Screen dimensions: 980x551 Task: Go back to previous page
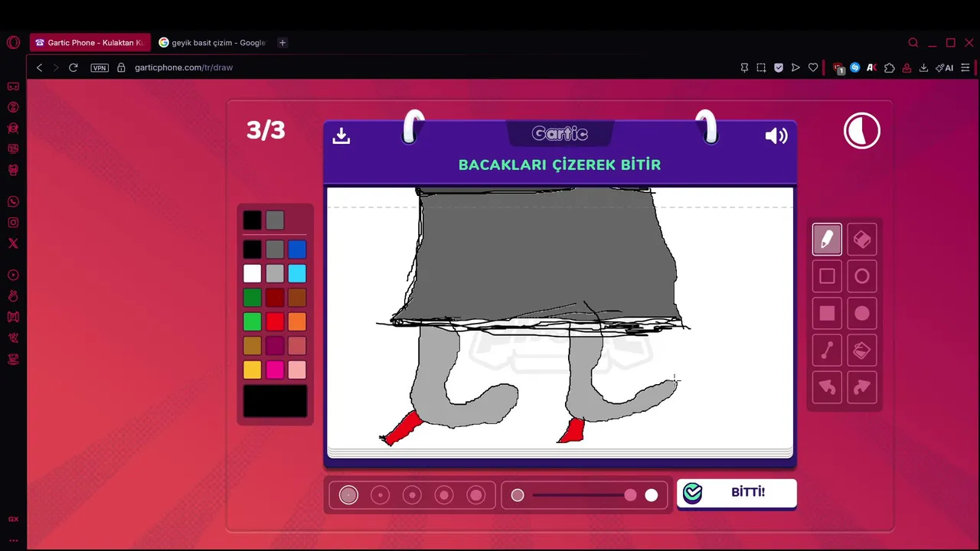pyautogui.click(x=40, y=67)
